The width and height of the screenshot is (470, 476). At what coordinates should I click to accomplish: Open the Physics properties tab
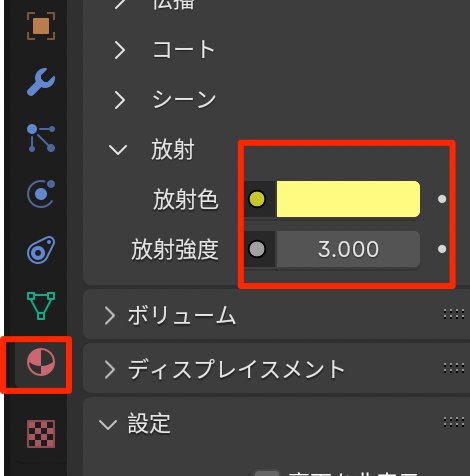coord(41,194)
